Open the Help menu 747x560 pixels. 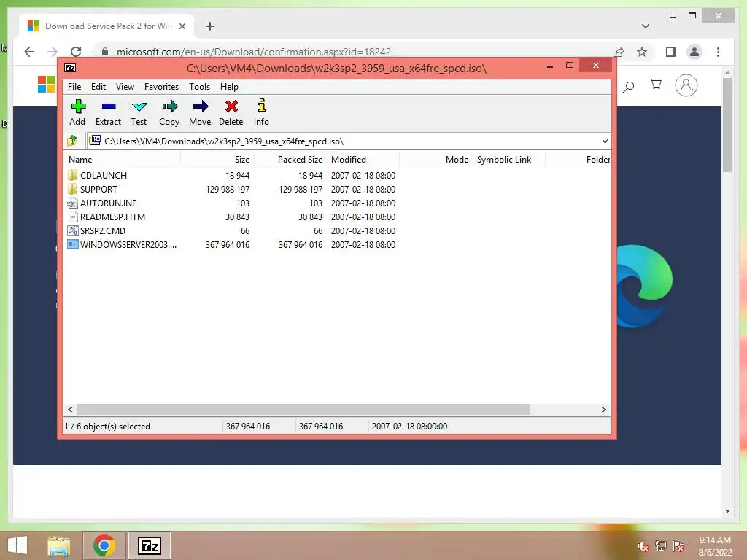(229, 87)
